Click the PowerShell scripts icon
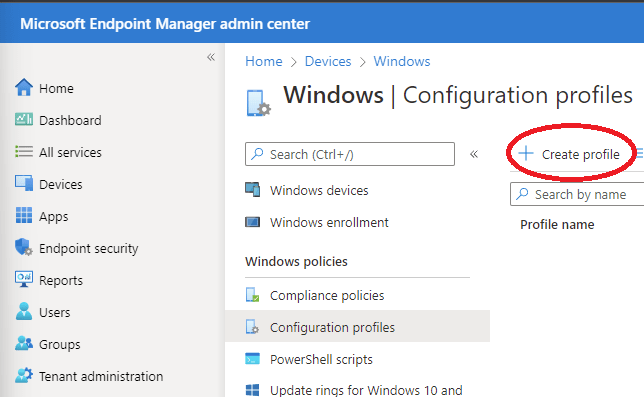Screen dimensions: 644x397 tap(253, 359)
